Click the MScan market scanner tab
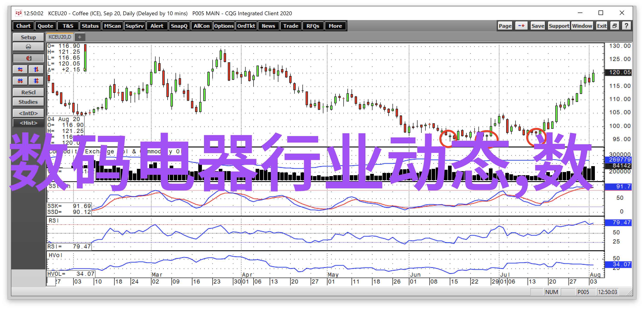This screenshot has height=309, width=644. [x=111, y=26]
